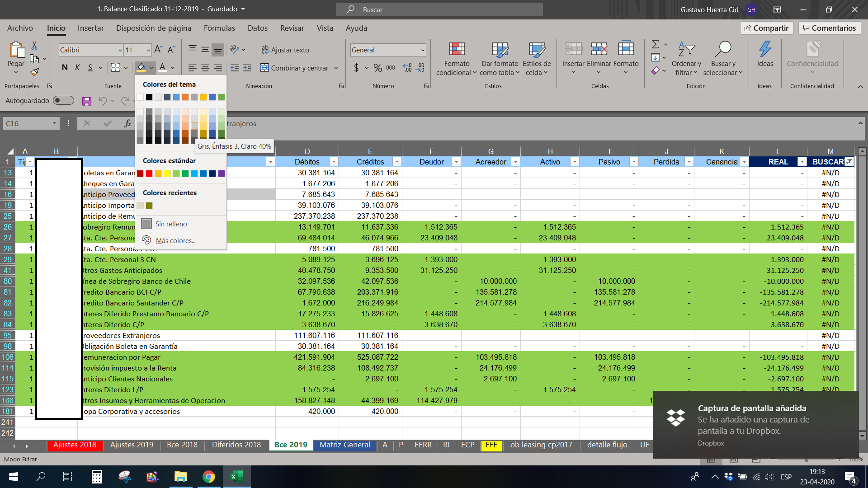The image size is (868, 488).
Task: Pick the standard red color swatch
Action: (x=149, y=174)
